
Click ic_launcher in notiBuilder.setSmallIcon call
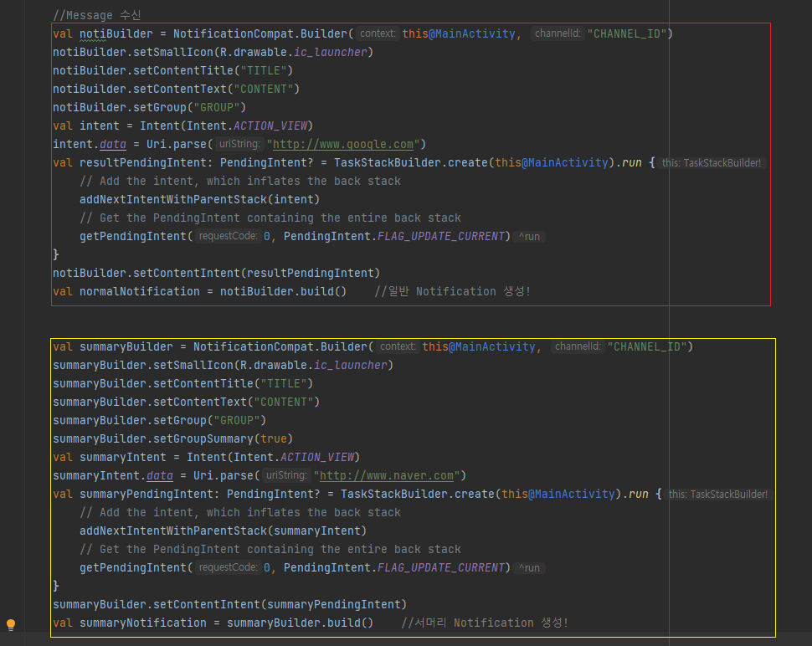pos(331,52)
